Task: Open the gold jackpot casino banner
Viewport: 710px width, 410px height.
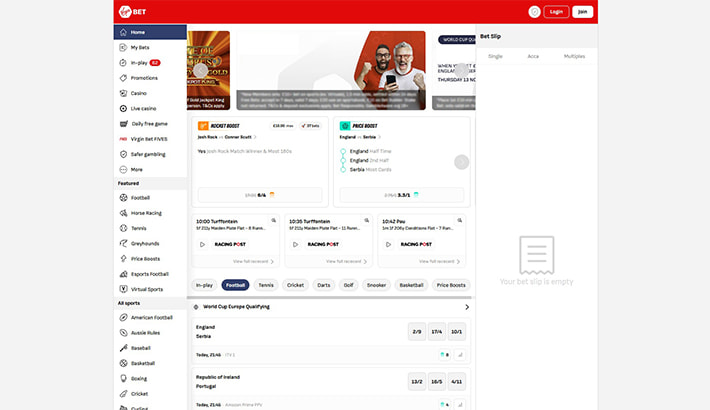Action: (x=208, y=70)
